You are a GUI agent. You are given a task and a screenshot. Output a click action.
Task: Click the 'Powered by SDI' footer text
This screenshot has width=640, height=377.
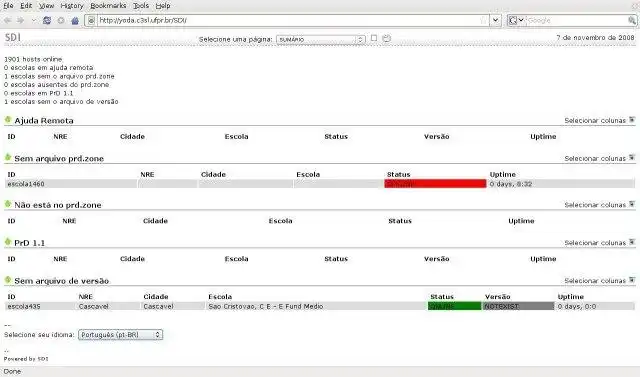(26, 359)
